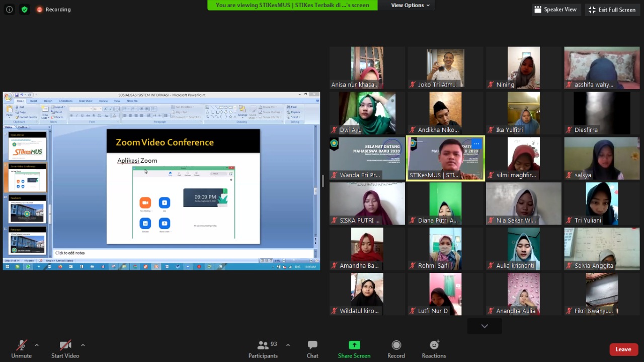Image resolution: width=644 pixels, height=362 pixels.
Task: Open the Review tab in PowerPoint
Action: 103,101
